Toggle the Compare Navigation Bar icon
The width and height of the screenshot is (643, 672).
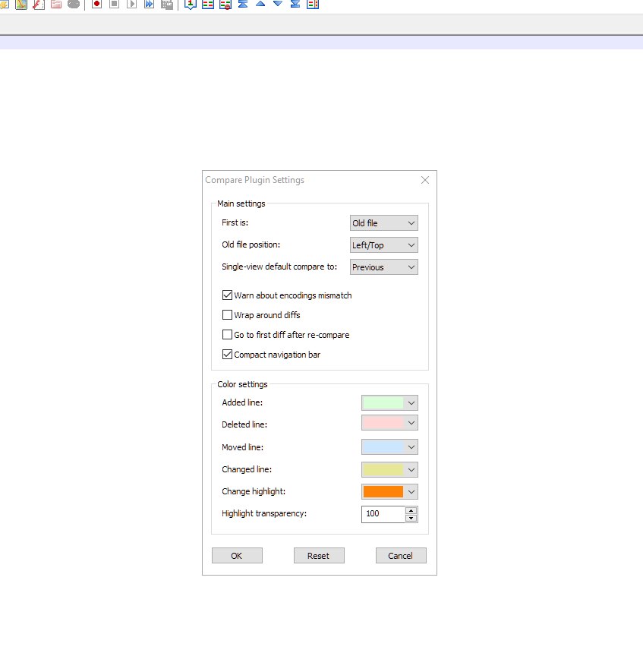point(313,5)
